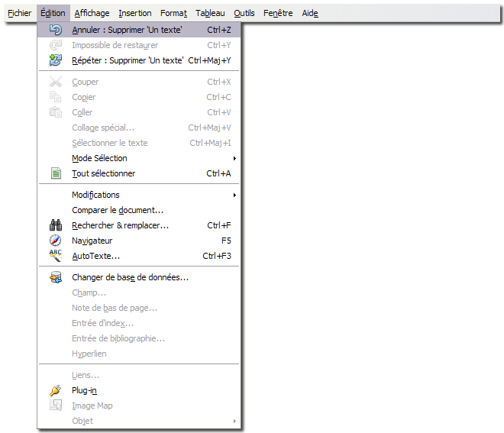This screenshot has height=433, width=504.
Task: Click the Modifications entry
Action: point(139,195)
